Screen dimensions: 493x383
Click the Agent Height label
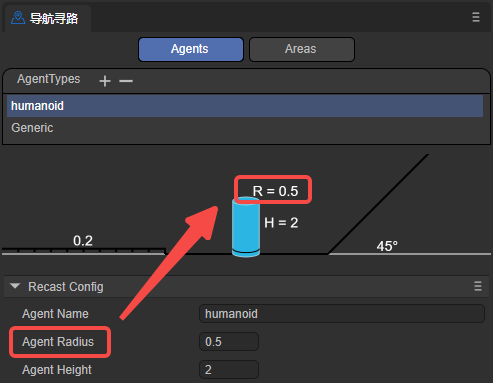tap(57, 370)
